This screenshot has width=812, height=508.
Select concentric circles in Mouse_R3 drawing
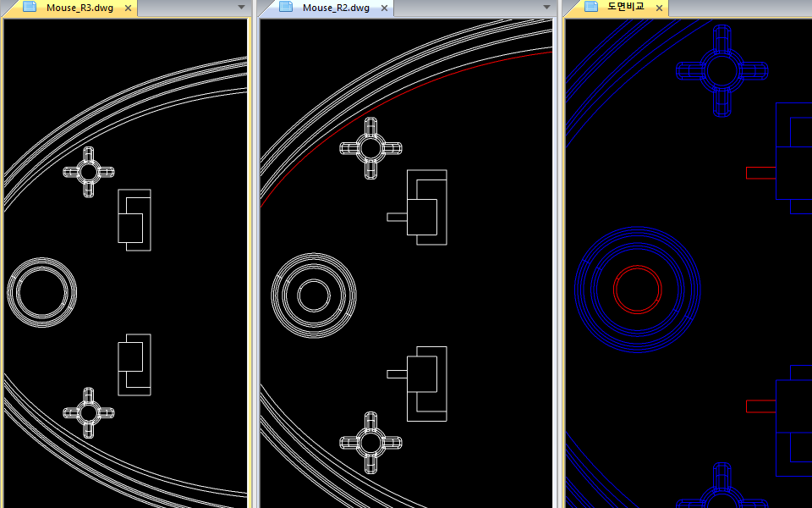click(x=41, y=292)
